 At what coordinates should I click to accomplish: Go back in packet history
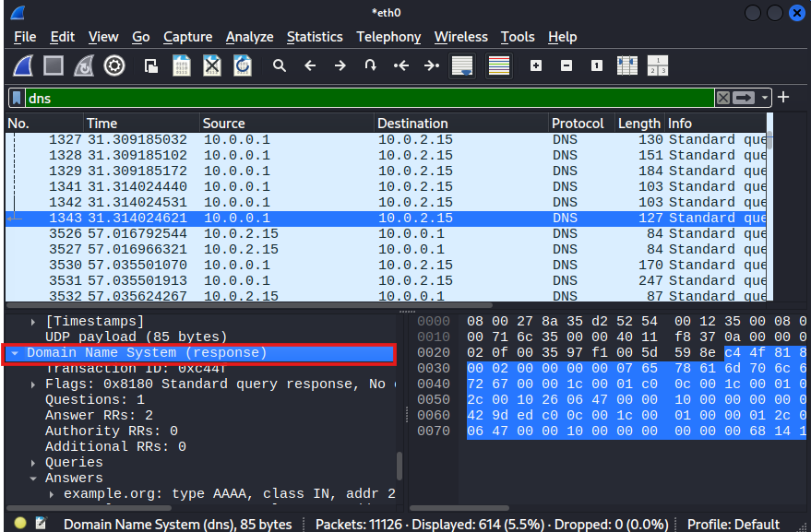[310, 65]
